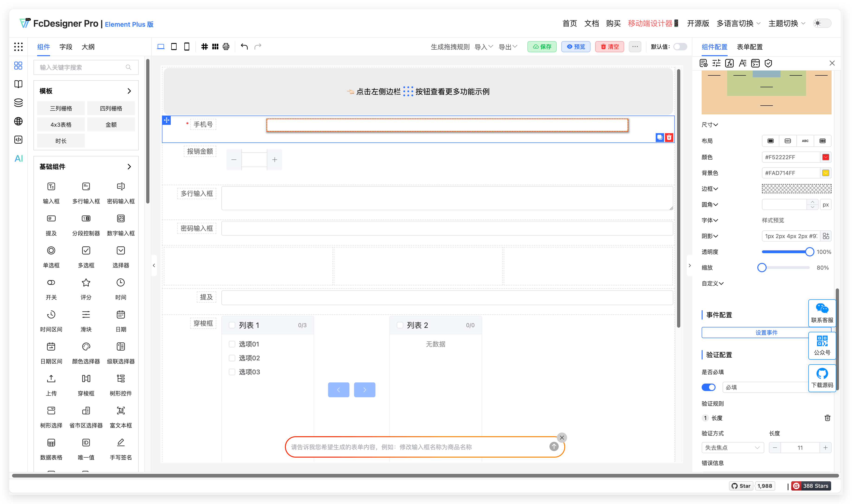Open the 文档 menu item
The width and height of the screenshot is (852, 504).
coord(591,23)
